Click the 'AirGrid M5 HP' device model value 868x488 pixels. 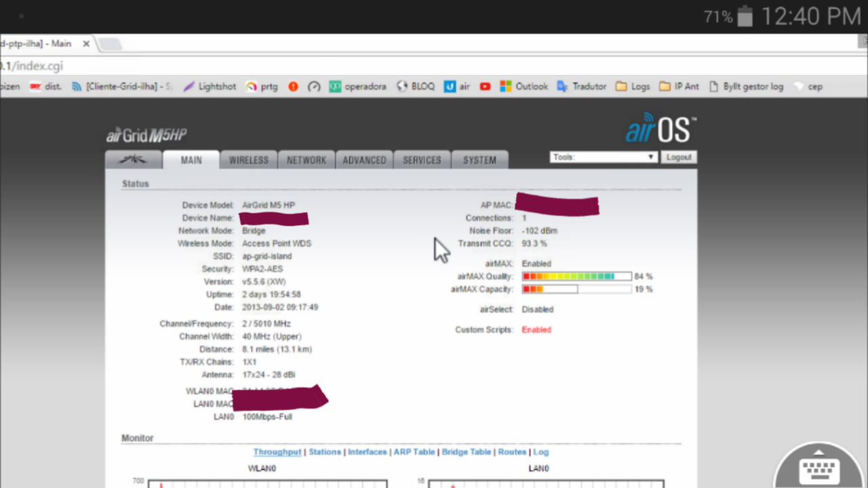click(x=269, y=205)
